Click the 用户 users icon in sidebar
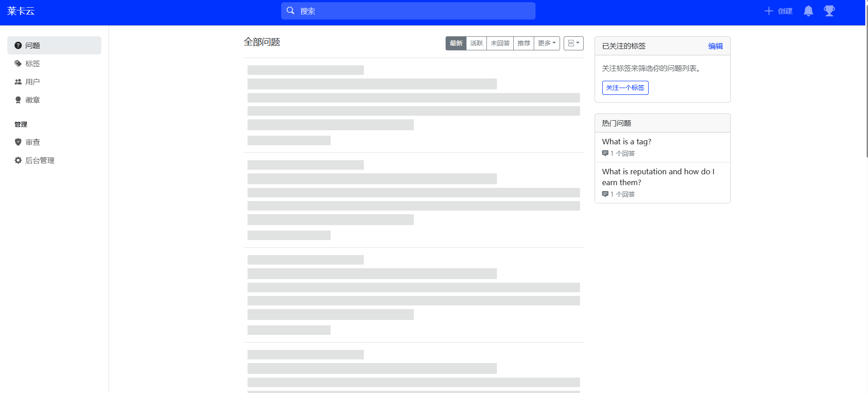868x393 pixels. (18, 82)
